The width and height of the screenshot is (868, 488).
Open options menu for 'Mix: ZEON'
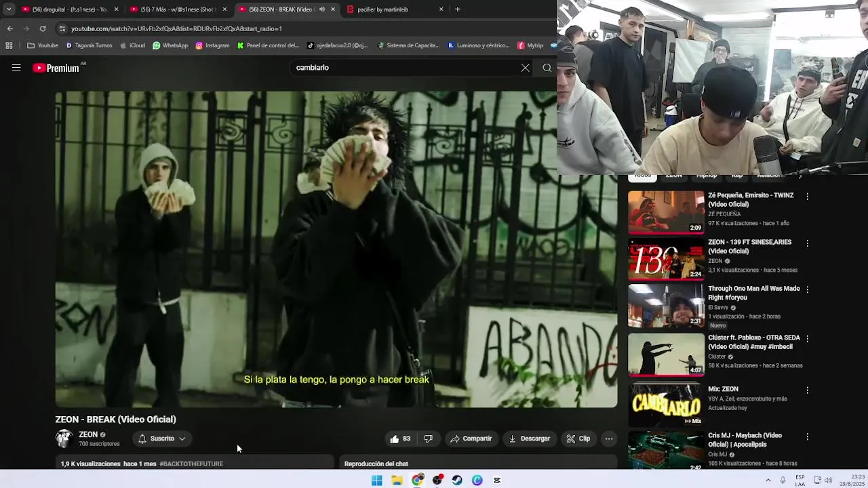(807, 390)
